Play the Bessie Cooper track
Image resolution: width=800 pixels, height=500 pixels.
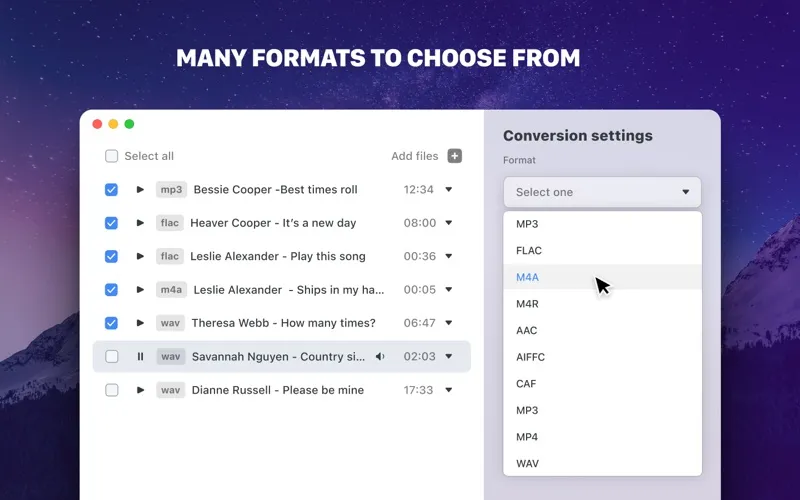140,189
